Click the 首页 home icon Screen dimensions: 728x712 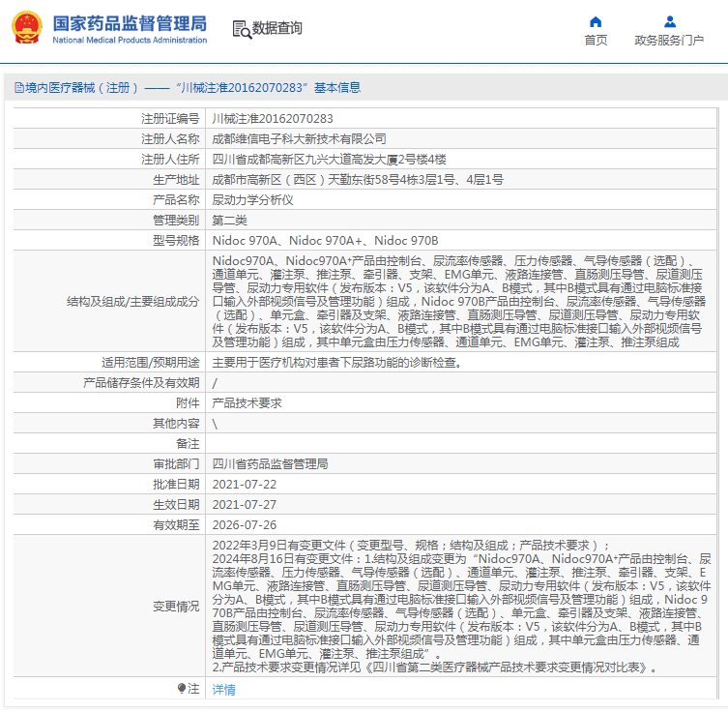pos(596,22)
